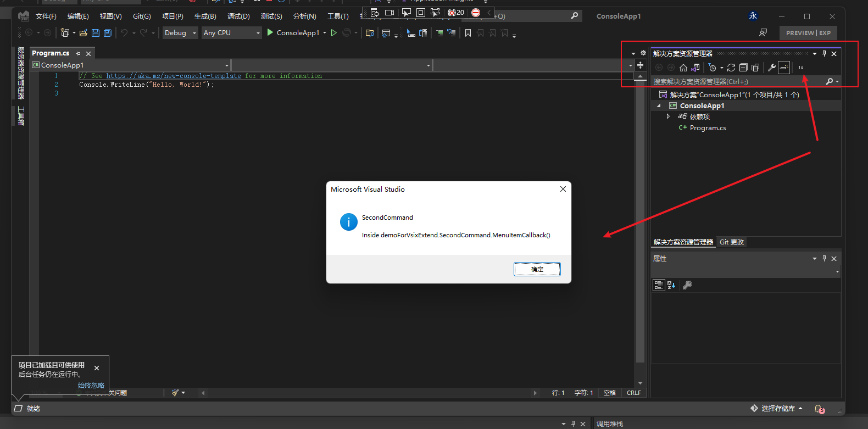Pin the Program.cs tab
Image resolution: width=868 pixels, height=429 pixels.
(78, 54)
